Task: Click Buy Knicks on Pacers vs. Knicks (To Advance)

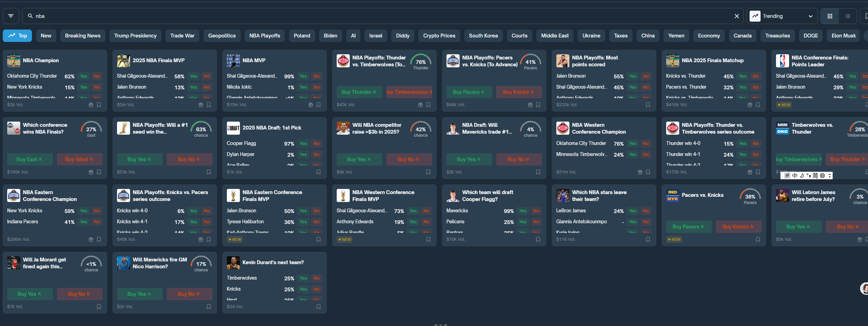Action: pyautogui.click(x=519, y=92)
